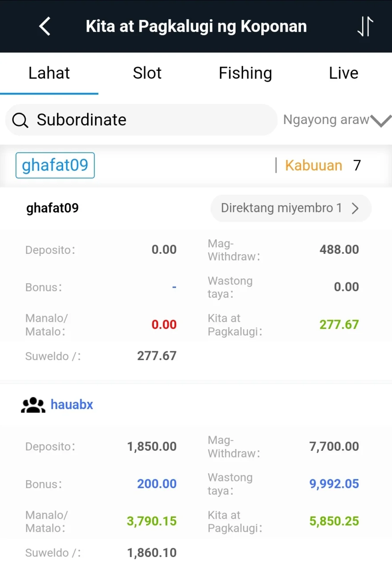Select the Ngayong araw filter label
This screenshot has width=392, height=569.
tap(326, 120)
